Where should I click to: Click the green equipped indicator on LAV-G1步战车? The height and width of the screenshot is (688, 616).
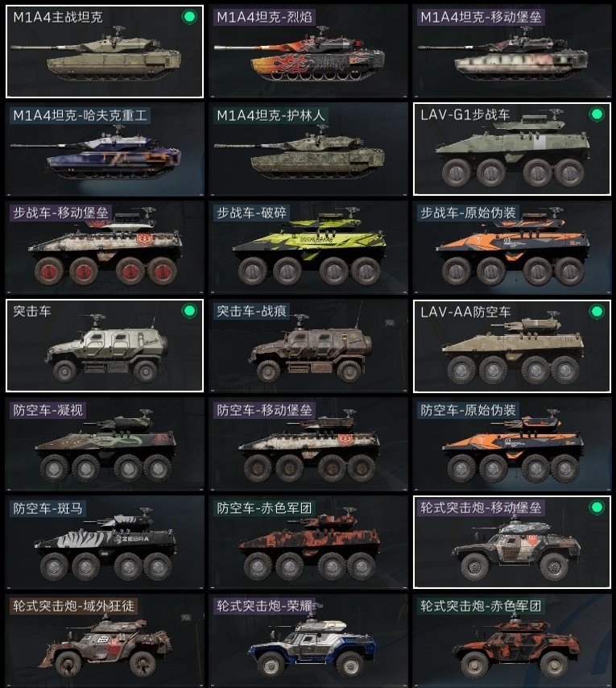pos(597,114)
